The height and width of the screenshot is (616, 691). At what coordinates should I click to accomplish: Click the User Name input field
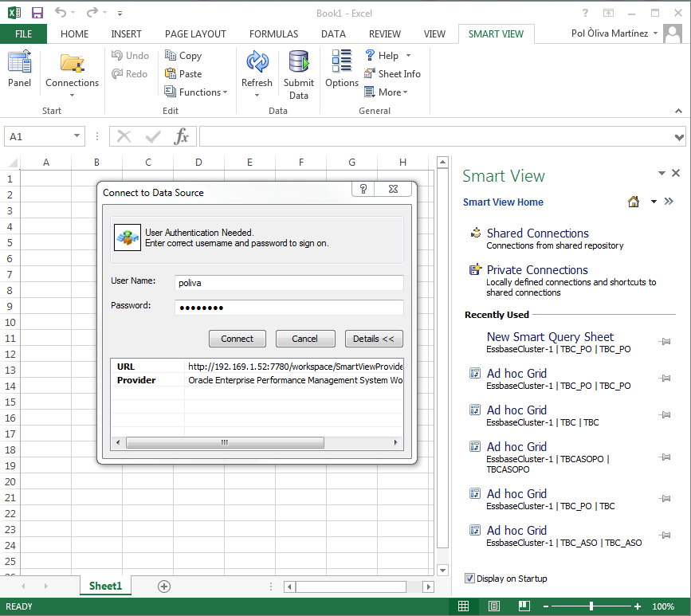289,283
